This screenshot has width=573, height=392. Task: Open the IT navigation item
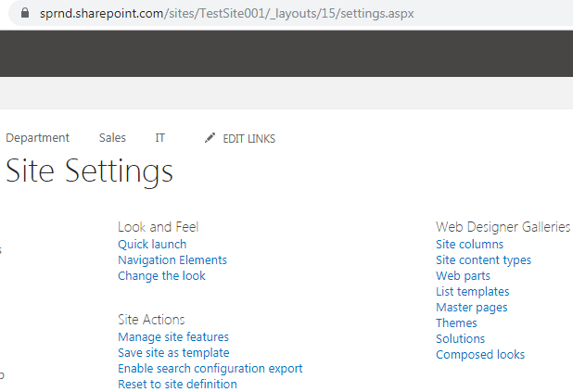(159, 138)
